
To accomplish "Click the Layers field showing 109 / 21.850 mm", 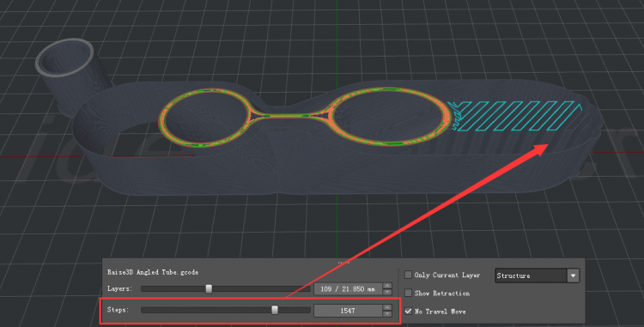I will click(x=349, y=289).
